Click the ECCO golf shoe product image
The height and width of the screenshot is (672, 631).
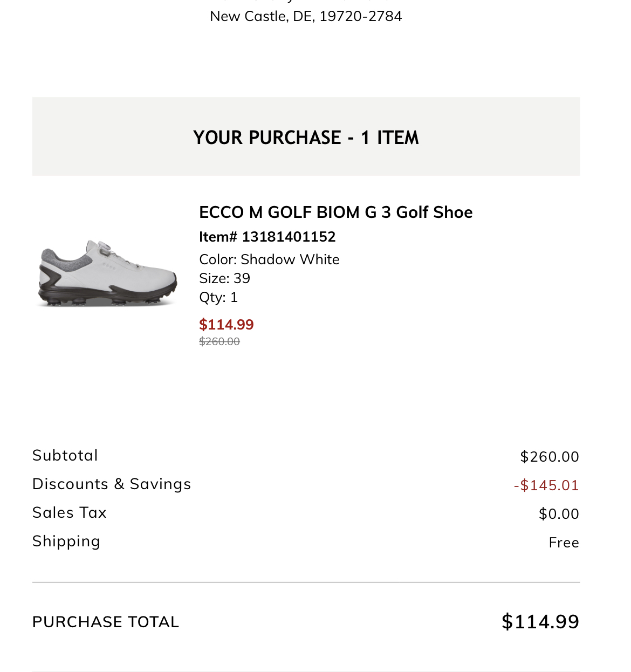click(x=108, y=273)
